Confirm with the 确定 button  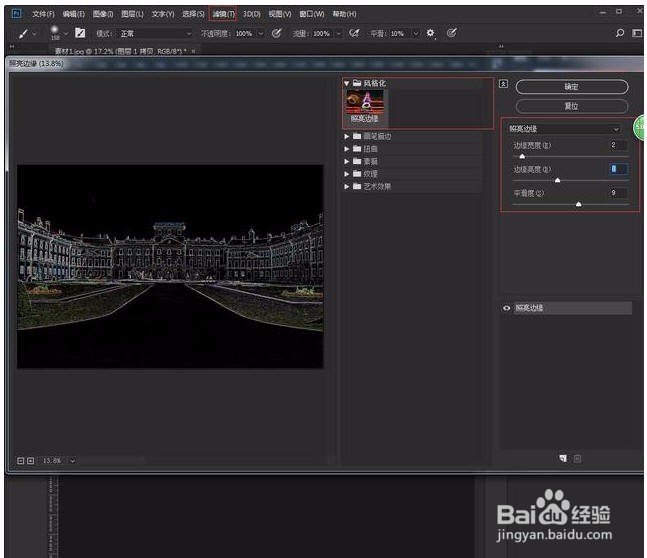point(571,87)
